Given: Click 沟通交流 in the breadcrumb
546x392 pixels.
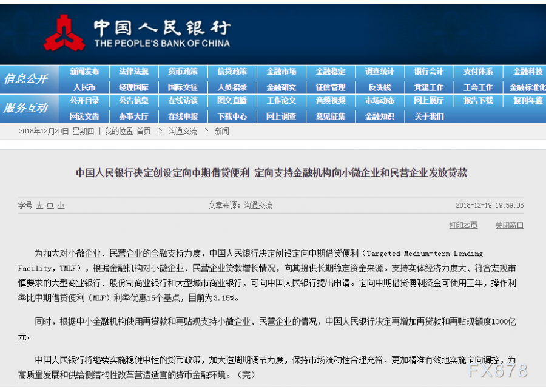Looking at the screenshot, I should 183,131.
